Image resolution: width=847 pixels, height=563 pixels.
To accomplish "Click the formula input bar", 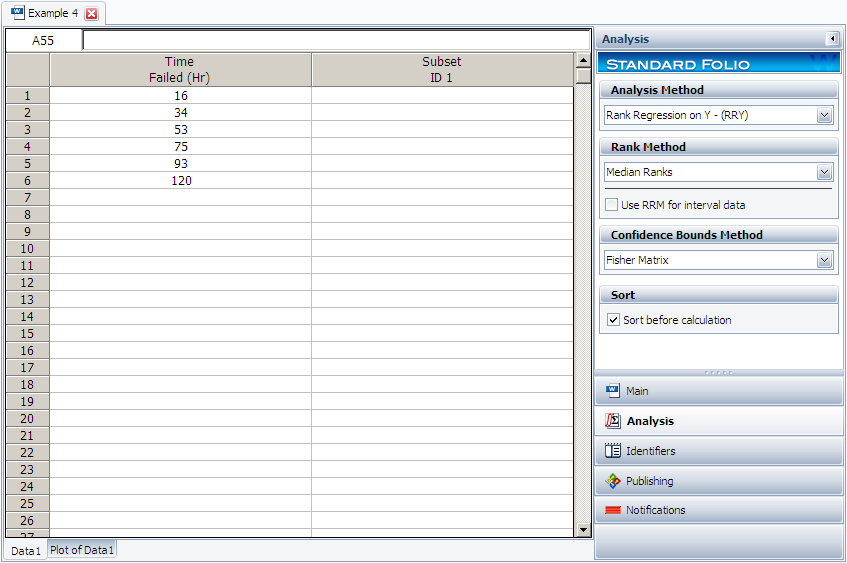I will pos(336,41).
